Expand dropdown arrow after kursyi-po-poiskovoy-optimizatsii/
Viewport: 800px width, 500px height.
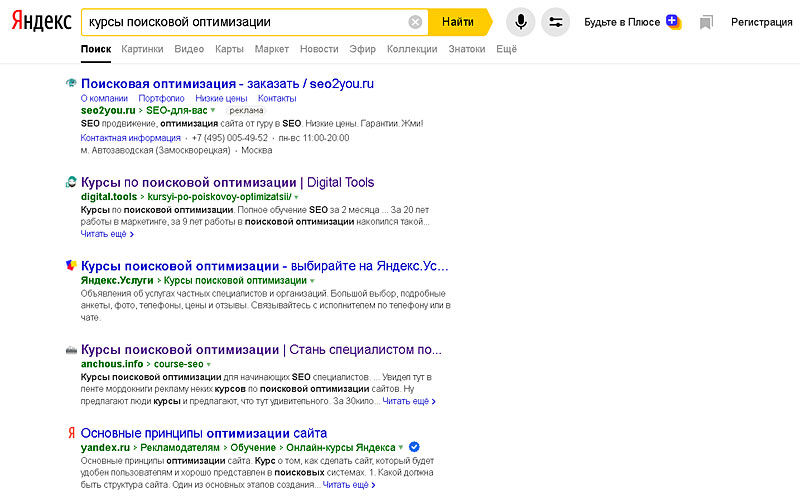click(296, 197)
